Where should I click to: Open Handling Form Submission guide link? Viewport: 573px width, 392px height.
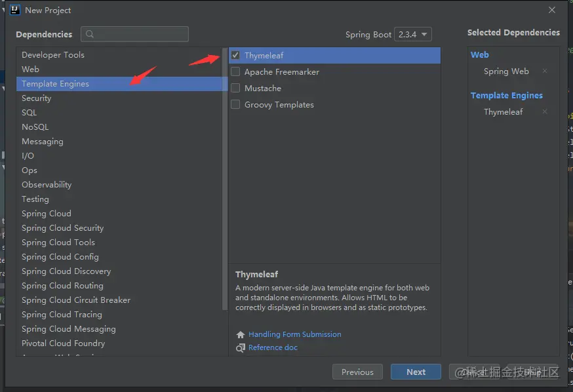[x=294, y=334]
